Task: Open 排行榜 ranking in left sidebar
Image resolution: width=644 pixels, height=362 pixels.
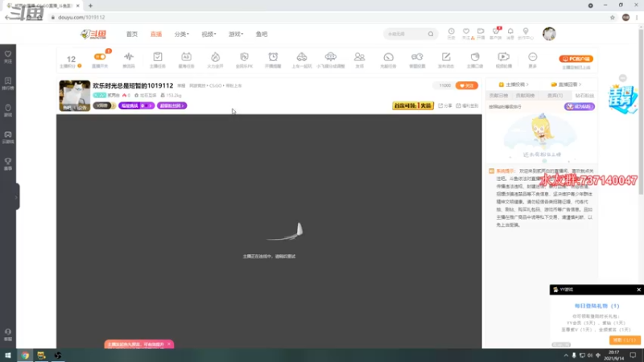Action: (x=8, y=84)
